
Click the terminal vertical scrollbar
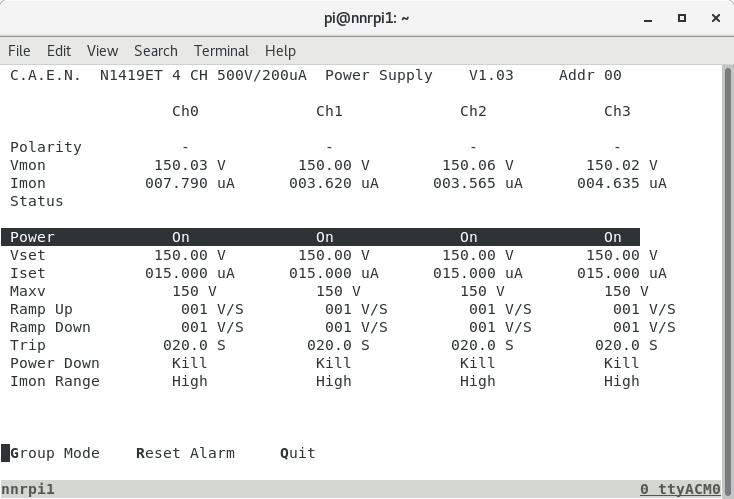tap(727, 270)
